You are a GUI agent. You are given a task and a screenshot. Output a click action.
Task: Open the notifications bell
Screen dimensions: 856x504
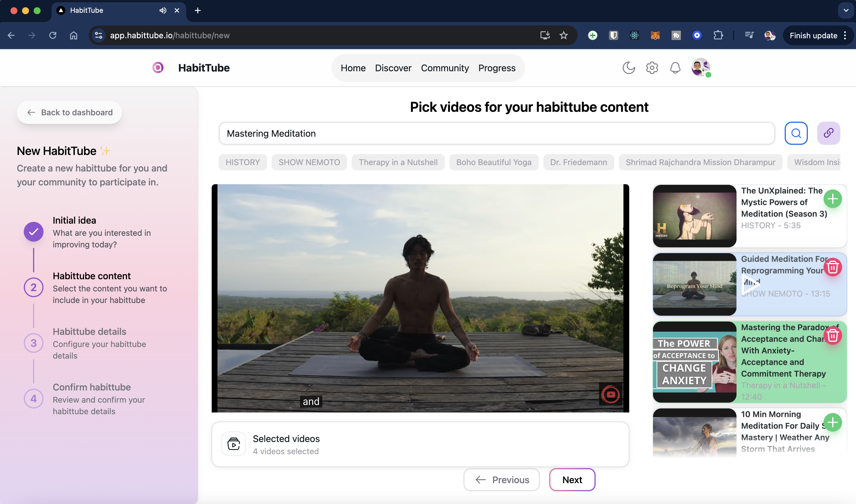click(675, 68)
